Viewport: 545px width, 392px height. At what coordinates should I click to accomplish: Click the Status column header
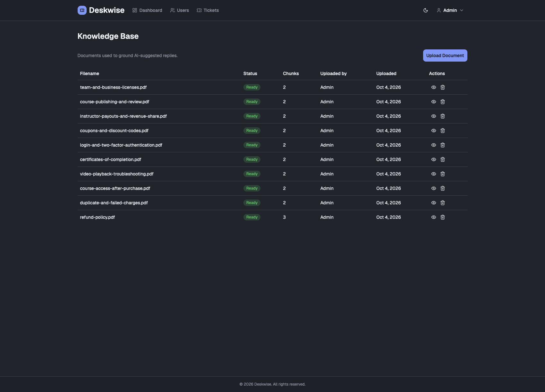coord(250,73)
